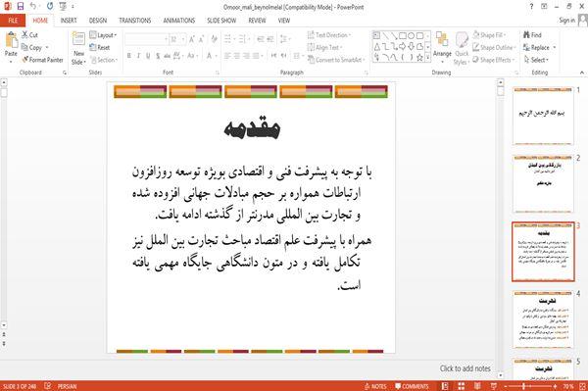Click zoom in plus button
Image resolution: width=588 pixels, height=391 pixels.
click(555, 386)
